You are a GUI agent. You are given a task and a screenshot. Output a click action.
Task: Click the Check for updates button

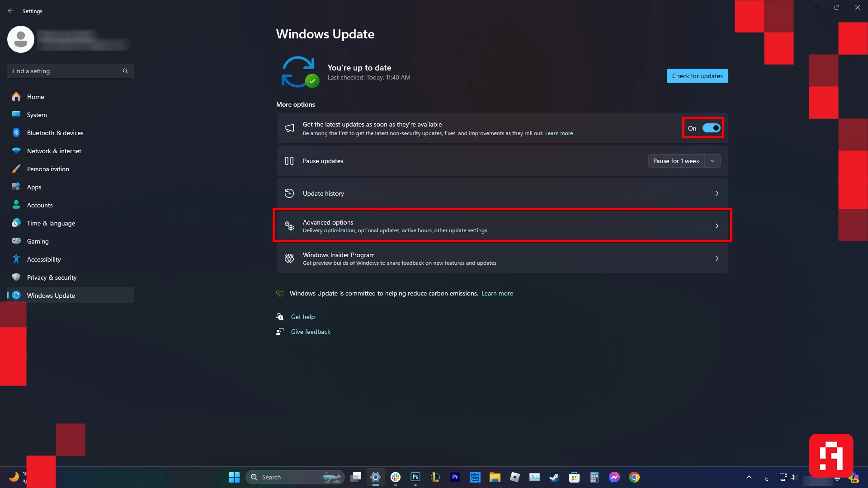tap(697, 76)
